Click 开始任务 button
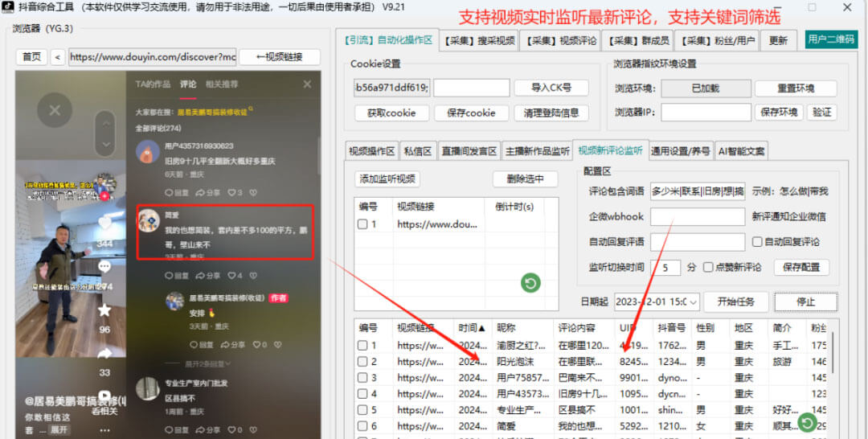The height and width of the screenshot is (439, 868). [735, 302]
